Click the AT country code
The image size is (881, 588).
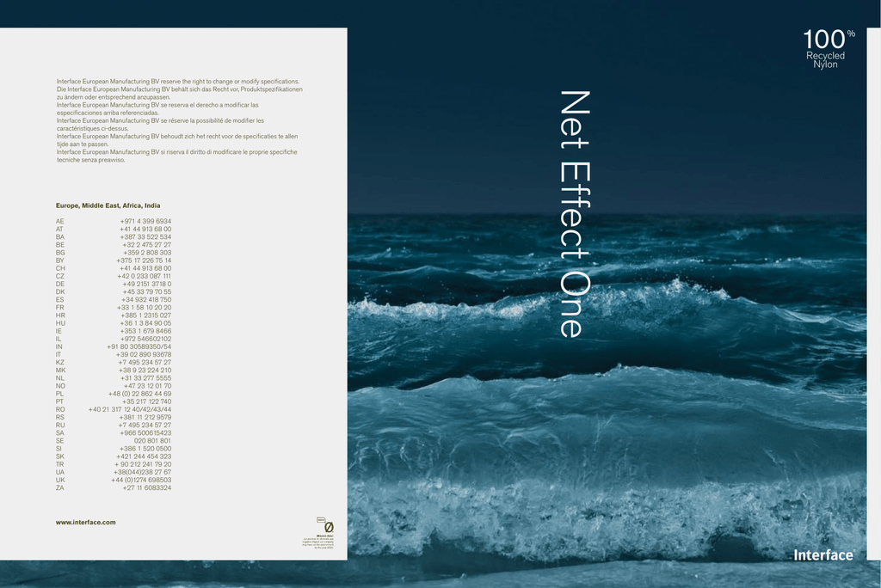(59, 230)
